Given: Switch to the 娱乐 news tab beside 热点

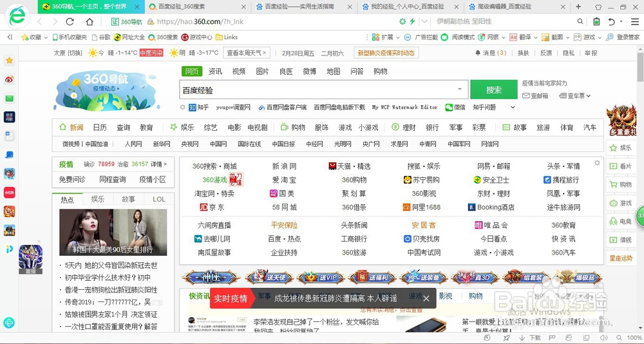Looking at the screenshot, I should (98, 199).
